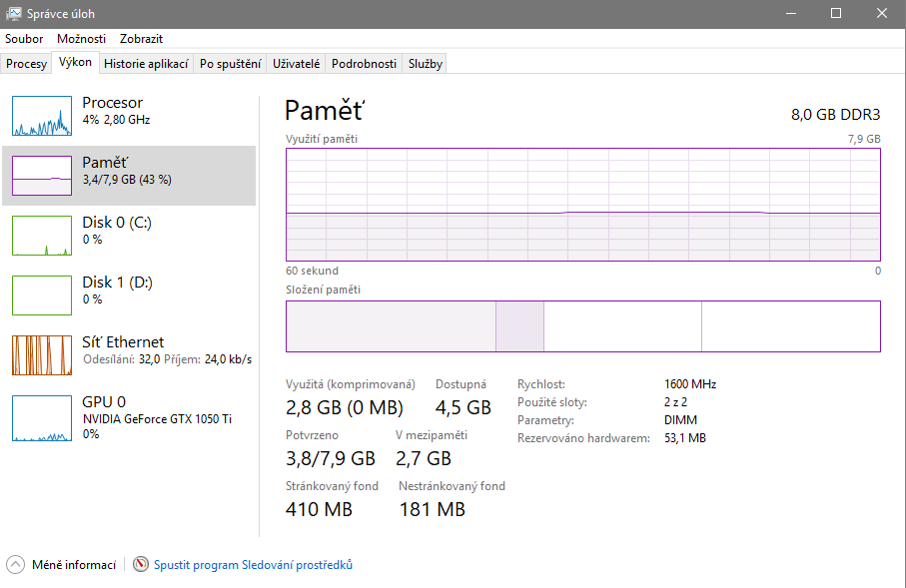Screen dimensions: 906x588
Task: Switch to the Historie aplikací tab
Action: [x=146, y=64]
